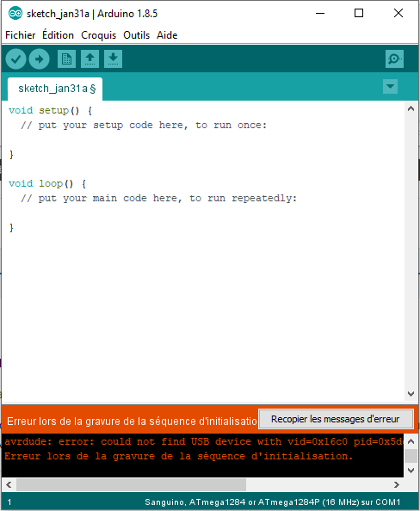The width and height of the screenshot is (420, 511).
Task: Click the 'put your setup code here' comment
Action: point(144,125)
